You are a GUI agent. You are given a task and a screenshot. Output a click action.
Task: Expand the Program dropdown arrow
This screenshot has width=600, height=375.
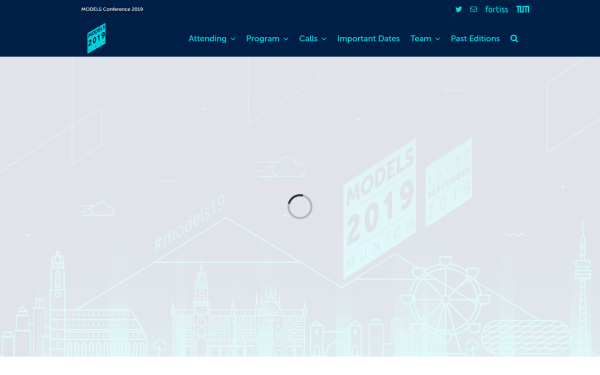pyautogui.click(x=286, y=39)
